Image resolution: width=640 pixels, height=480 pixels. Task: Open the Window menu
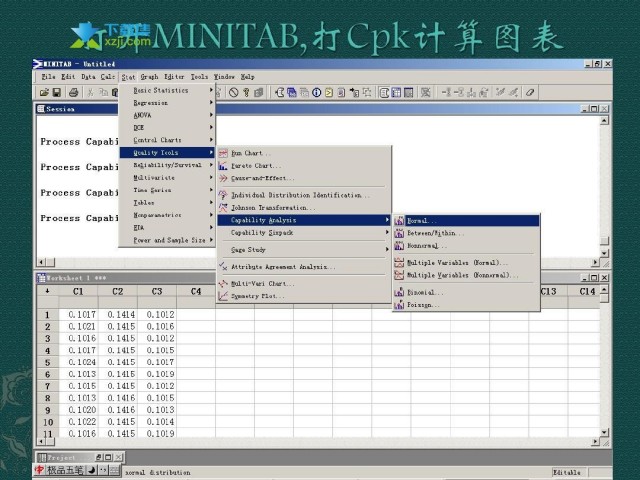(224, 77)
